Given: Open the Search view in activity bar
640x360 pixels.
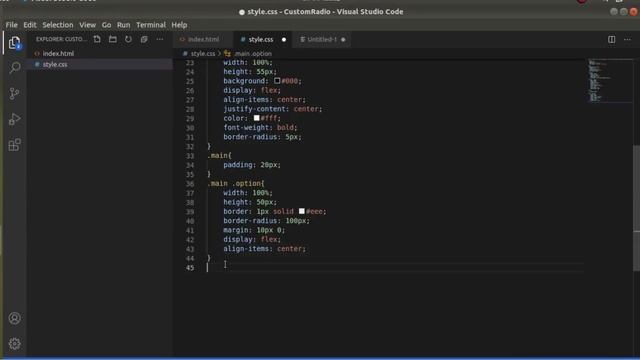Looking at the screenshot, I should coord(15,67).
